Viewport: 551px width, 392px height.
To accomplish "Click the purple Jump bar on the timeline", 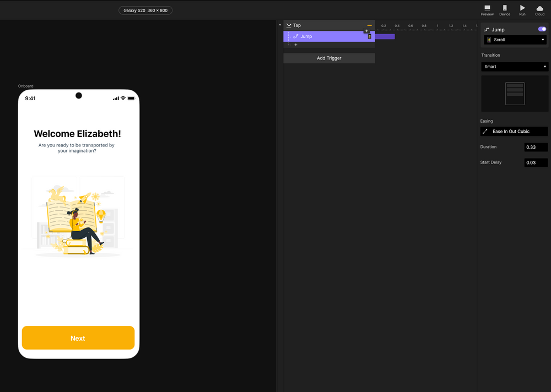I will [x=384, y=36].
